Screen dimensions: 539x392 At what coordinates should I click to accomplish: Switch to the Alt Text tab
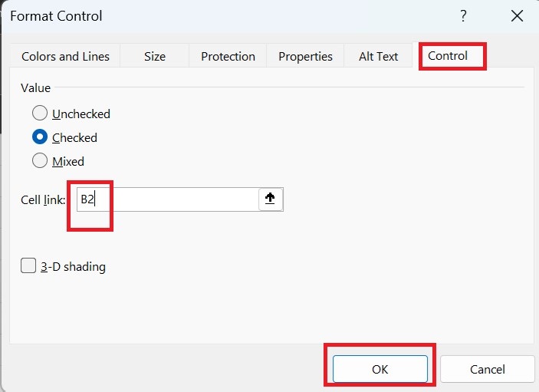pyautogui.click(x=378, y=56)
